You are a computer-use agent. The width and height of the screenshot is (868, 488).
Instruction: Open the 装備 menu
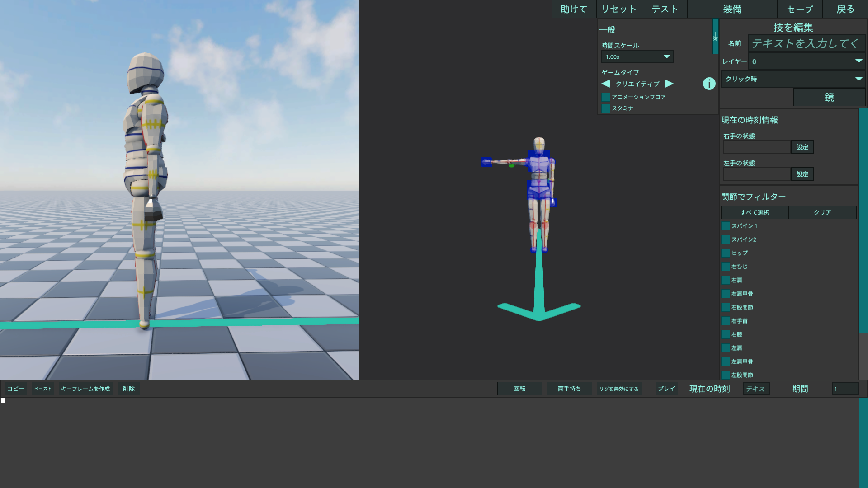[732, 9]
